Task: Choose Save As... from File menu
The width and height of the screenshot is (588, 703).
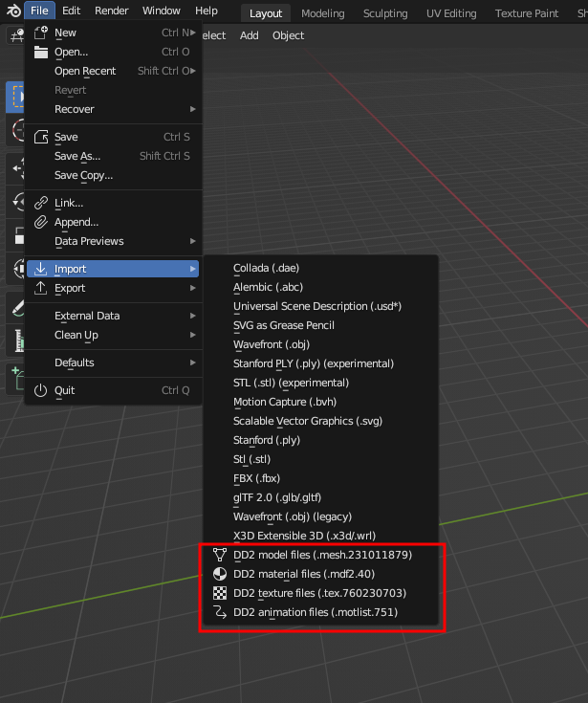Action: [x=113, y=156]
